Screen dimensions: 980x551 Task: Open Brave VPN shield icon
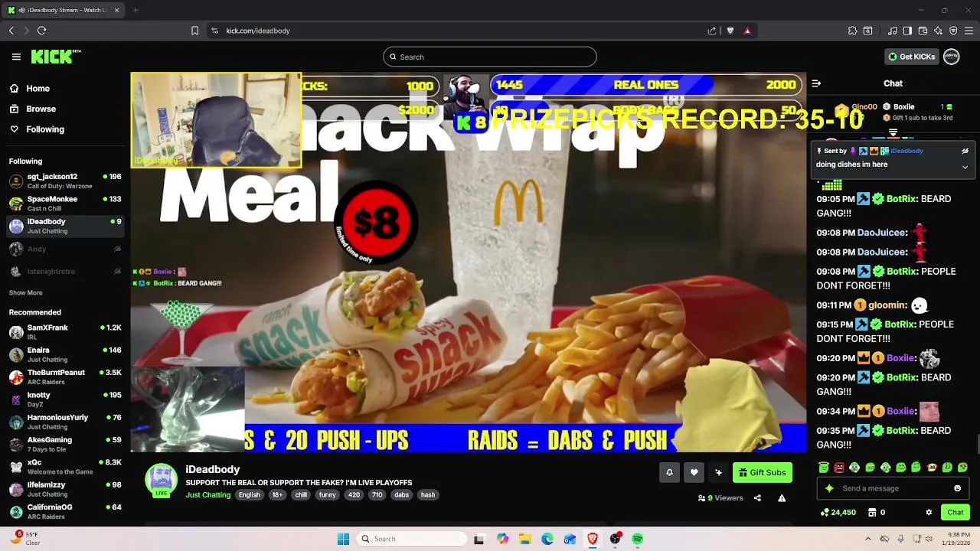click(x=953, y=31)
